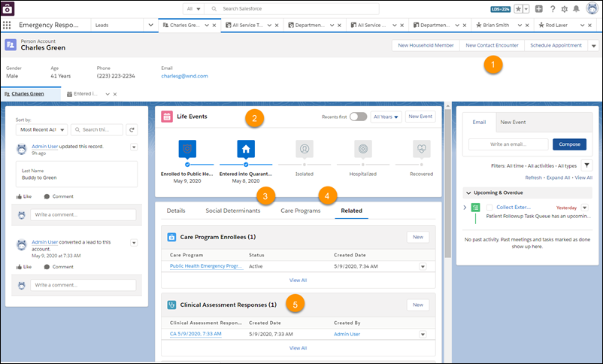Switch to the Social Determinants tab
Image resolution: width=603 pixels, height=364 pixels.
[232, 211]
